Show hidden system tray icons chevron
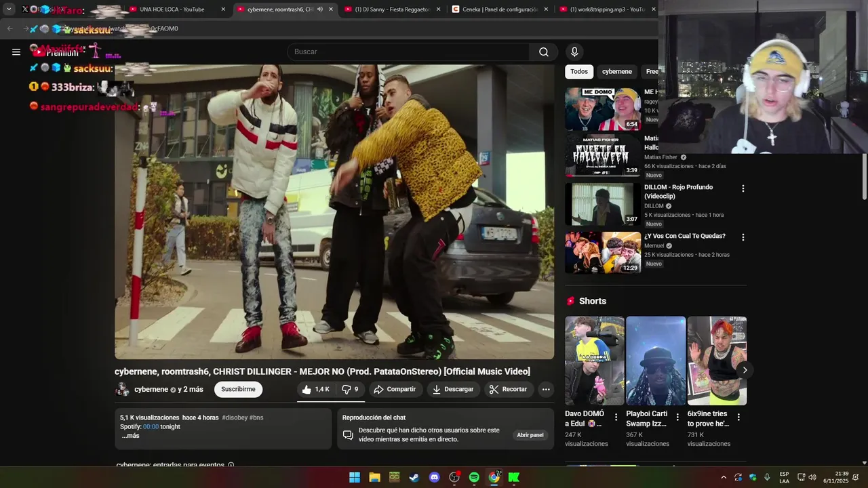 coord(724,477)
